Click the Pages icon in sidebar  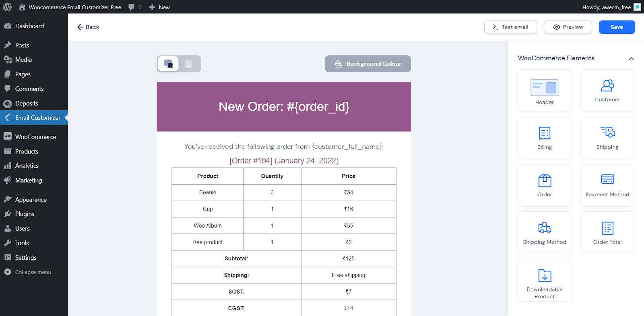[8, 74]
